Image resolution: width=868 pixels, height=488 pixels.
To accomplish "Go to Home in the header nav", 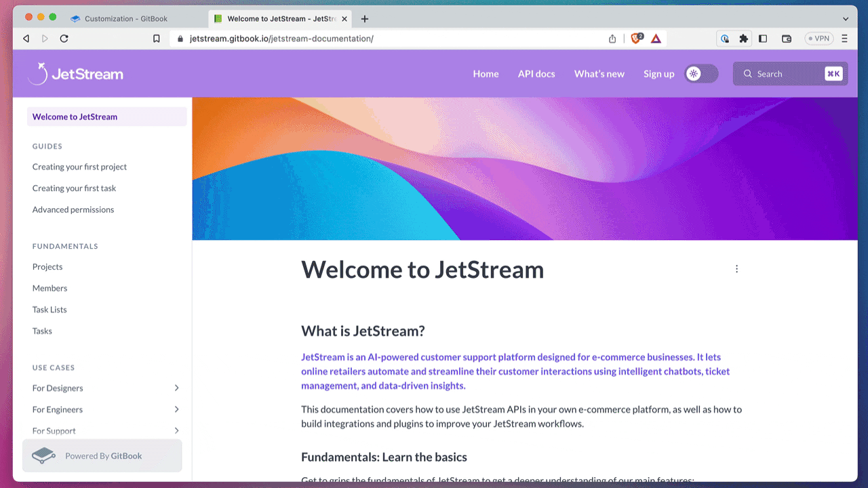I will [486, 74].
